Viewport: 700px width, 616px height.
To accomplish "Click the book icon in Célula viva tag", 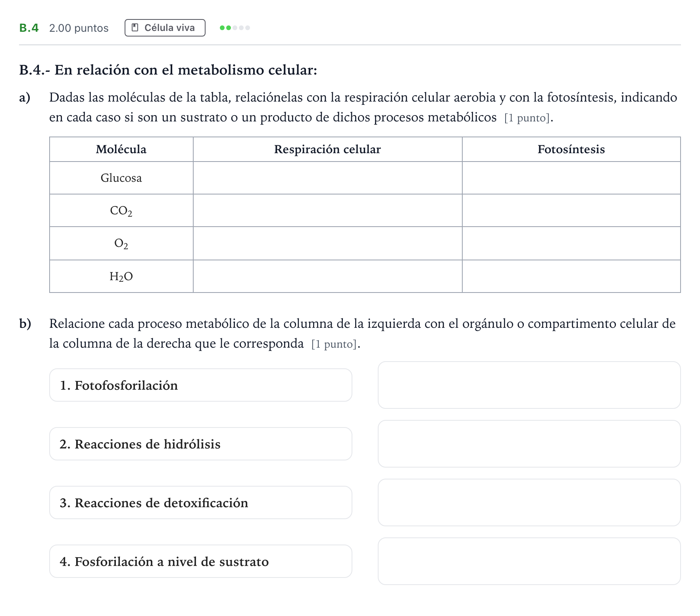I will [135, 27].
